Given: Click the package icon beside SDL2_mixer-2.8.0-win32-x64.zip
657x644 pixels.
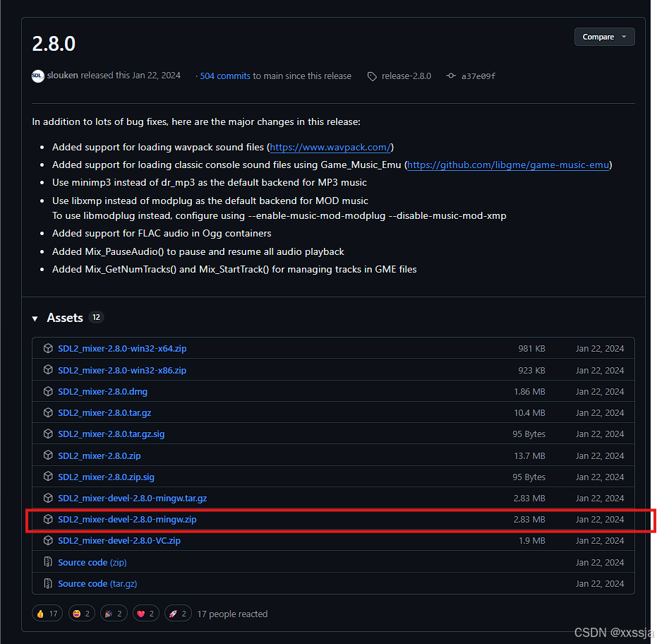Looking at the screenshot, I should click(x=47, y=348).
